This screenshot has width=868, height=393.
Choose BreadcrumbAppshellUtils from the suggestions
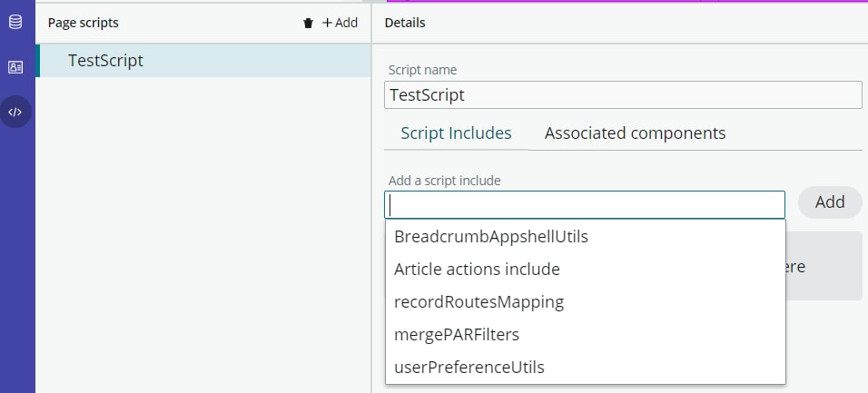(x=491, y=237)
